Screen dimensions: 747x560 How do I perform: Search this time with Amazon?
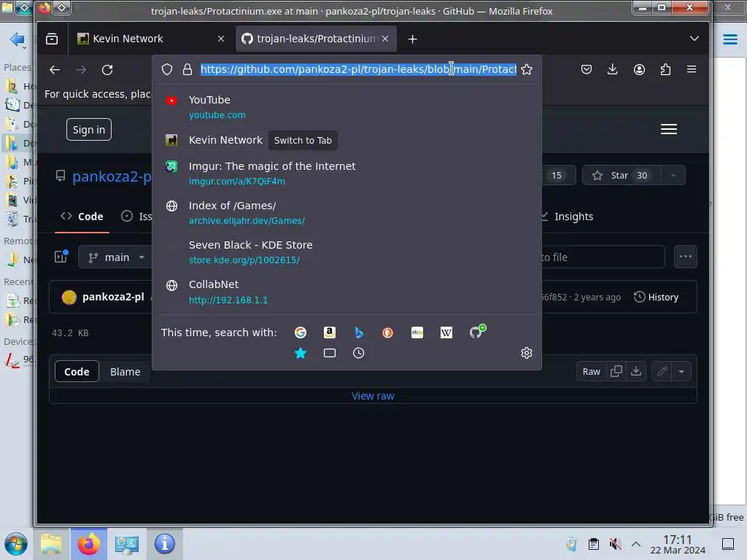coord(329,332)
